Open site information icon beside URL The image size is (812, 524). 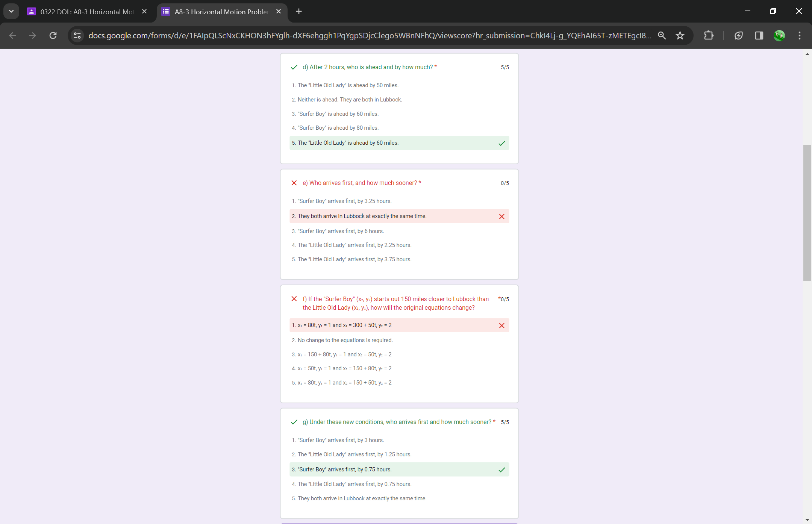click(77, 35)
